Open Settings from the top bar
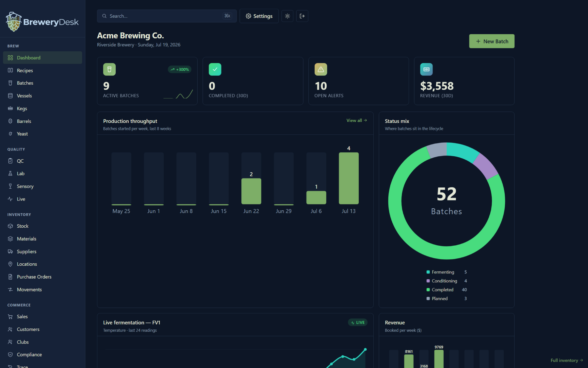 tap(259, 16)
